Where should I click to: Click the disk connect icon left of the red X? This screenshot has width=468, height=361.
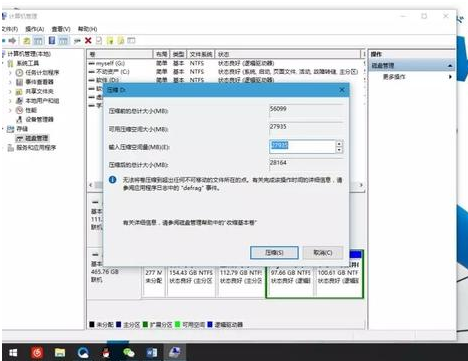[x=77, y=41]
